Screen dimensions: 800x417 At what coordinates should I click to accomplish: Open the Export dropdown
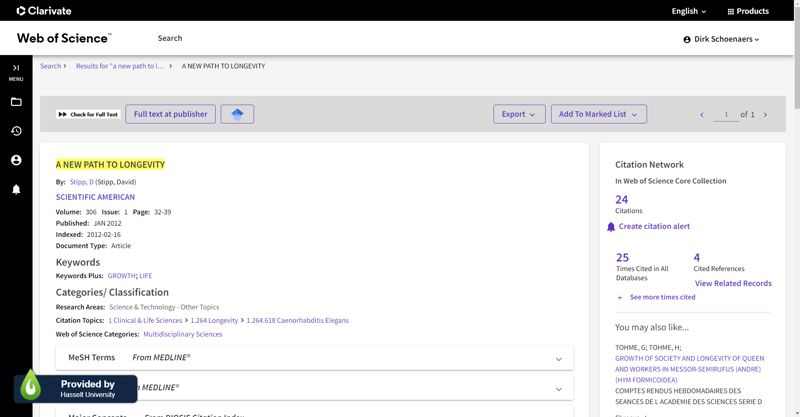coord(519,114)
